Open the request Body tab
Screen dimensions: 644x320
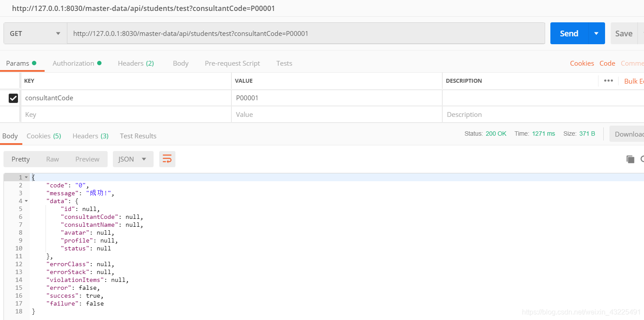(181, 63)
